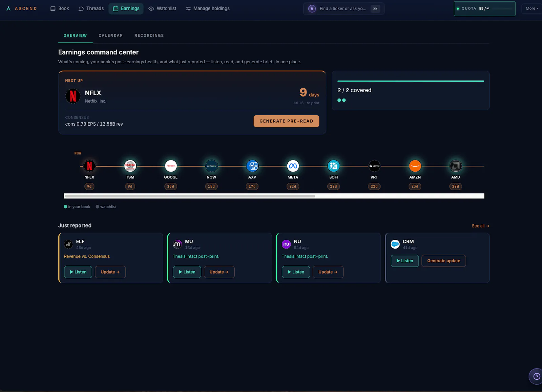Screen dimensions: 542x392
Task: Click the NFLX timeline logo
Action: coord(89,166)
